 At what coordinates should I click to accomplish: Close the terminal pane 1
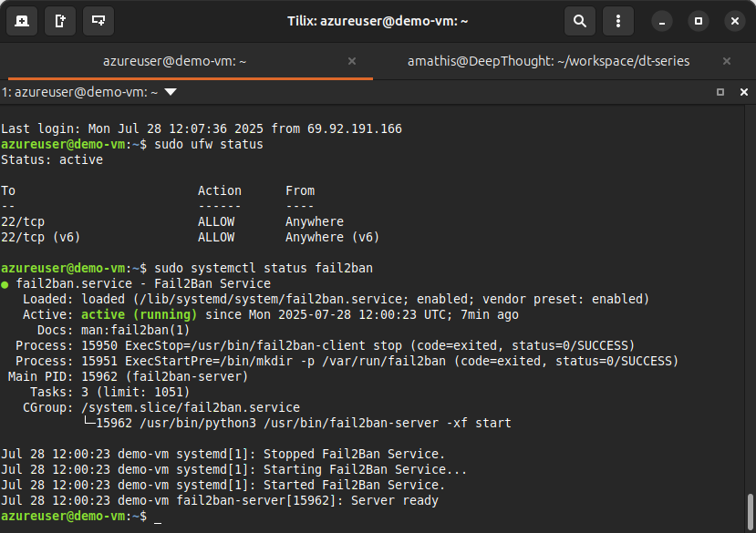(744, 92)
